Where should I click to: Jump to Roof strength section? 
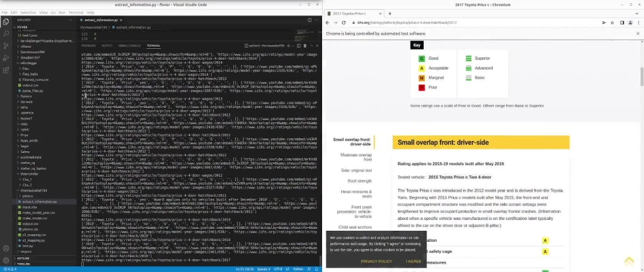pyautogui.click(x=359, y=181)
